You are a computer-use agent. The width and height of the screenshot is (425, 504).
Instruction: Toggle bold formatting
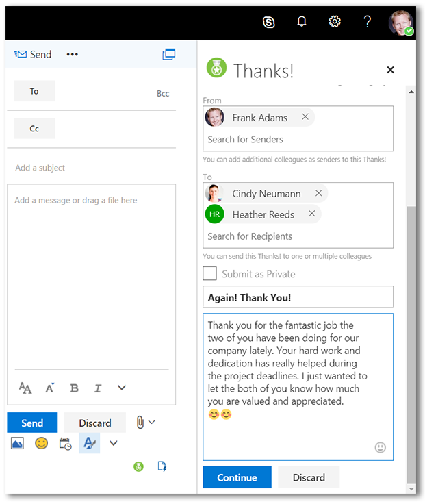coord(74,388)
